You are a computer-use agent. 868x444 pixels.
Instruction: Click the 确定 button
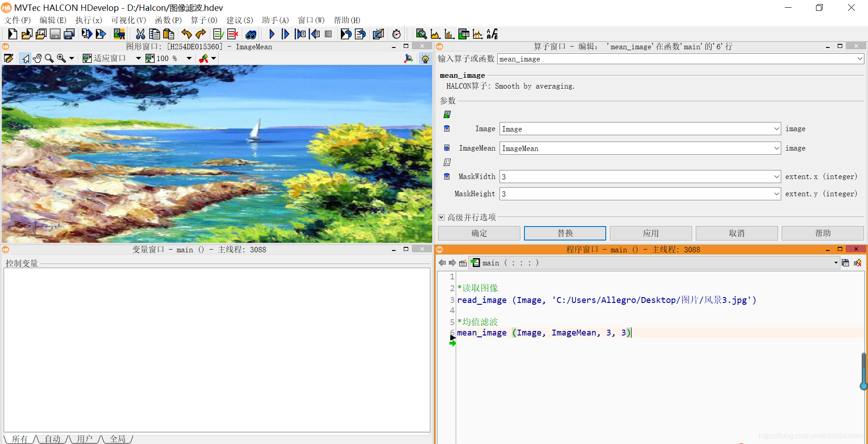[x=479, y=233]
